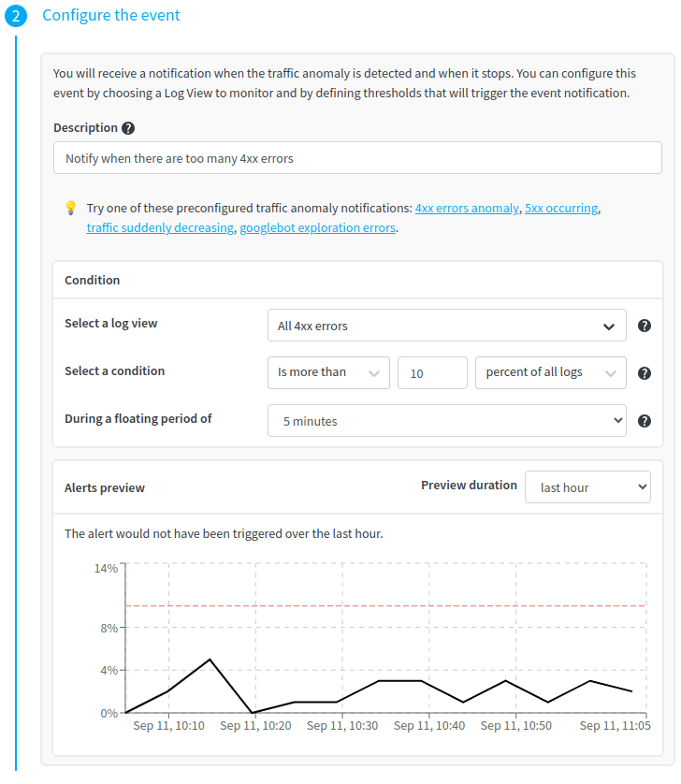This screenshot has height=784, width=681.
Task: Open the '5xx occurring' preset link
Action: pos(561,209)
